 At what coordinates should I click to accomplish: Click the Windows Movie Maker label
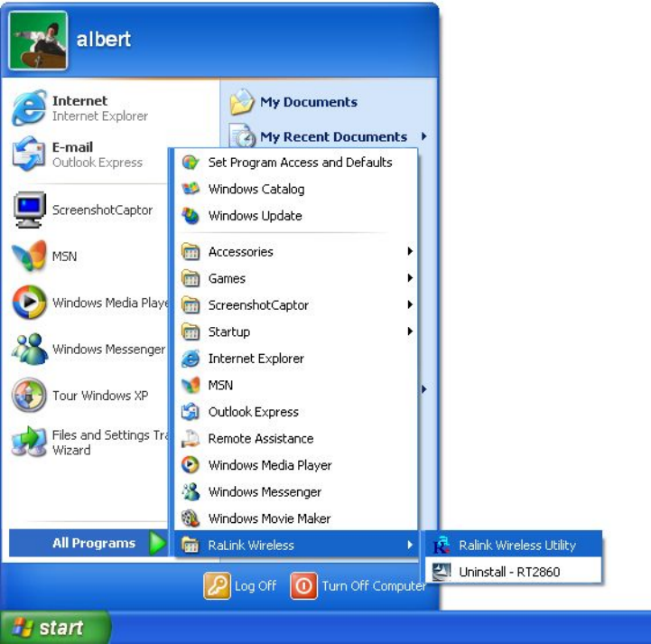[269, 518]
